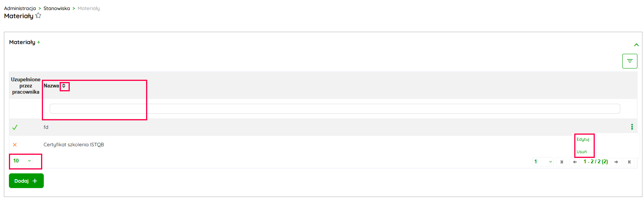Go to the next page arrow
This screenshot has height=202, width=644.
tap(616, 162)
